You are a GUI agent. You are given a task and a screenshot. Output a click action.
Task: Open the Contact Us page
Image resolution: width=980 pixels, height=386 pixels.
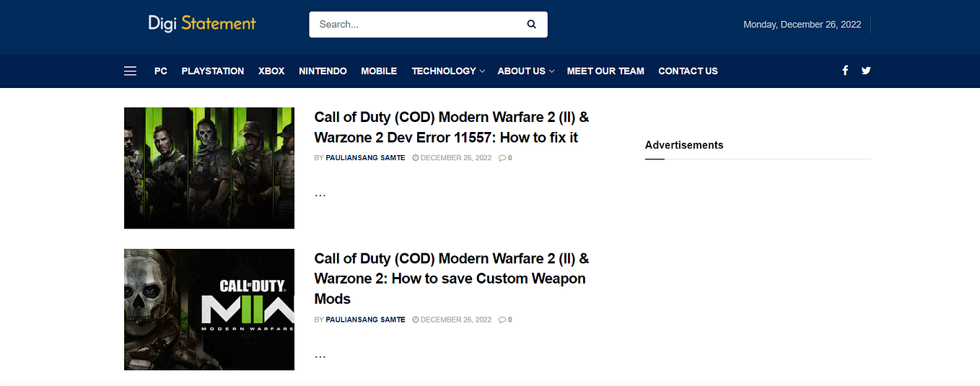coord(688,71)
